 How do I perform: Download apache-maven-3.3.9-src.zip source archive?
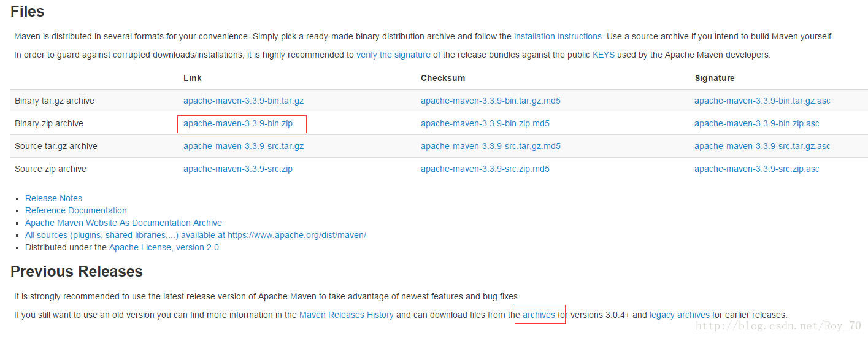pyautogui.click(x=238, y=169)
